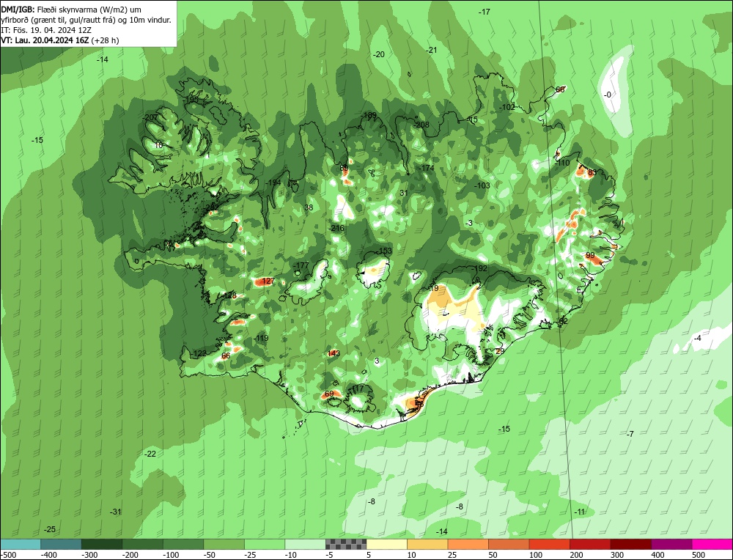
Task: Select the teal legend swatch between -400 and -300
Action: coord(61,544)
